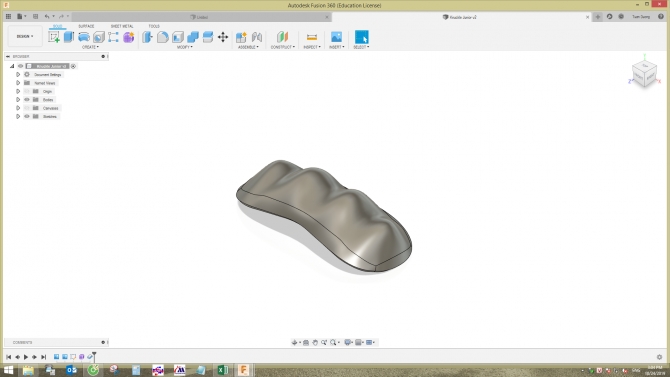Open the data panel grid icon
670x377 pixels.
pos(8,17)
